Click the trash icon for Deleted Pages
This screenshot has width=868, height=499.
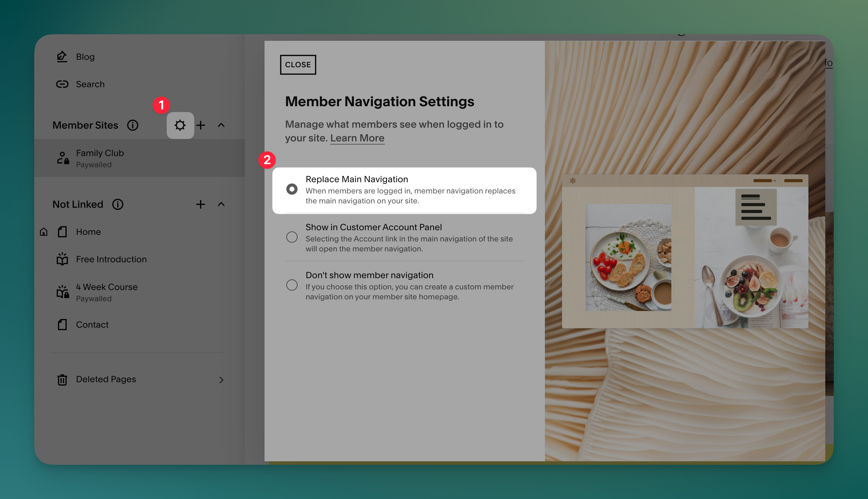tap(62, 379)
